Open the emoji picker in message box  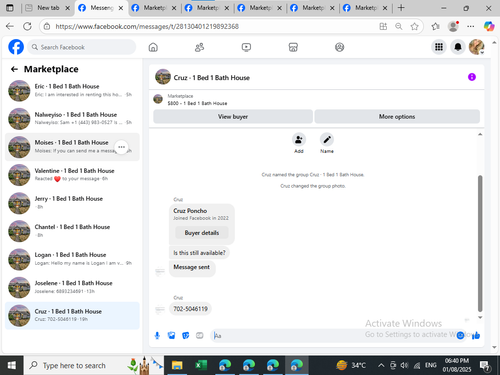460,335
